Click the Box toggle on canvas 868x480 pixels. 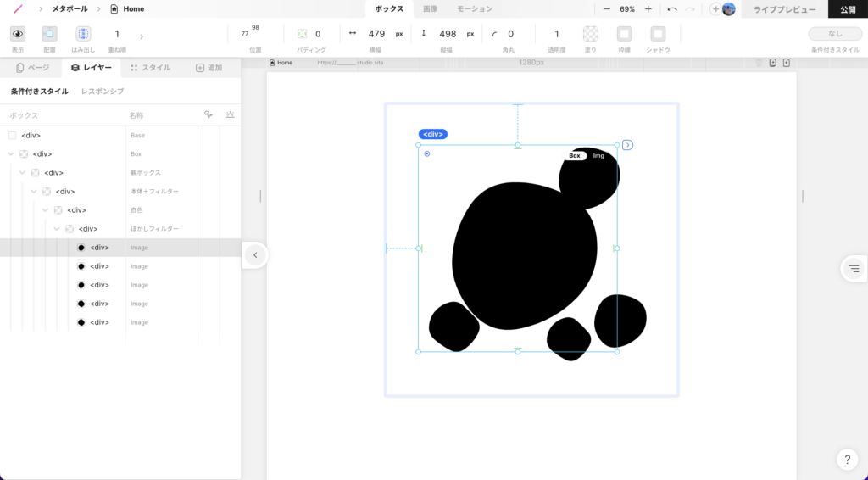[x=575, y=155]
